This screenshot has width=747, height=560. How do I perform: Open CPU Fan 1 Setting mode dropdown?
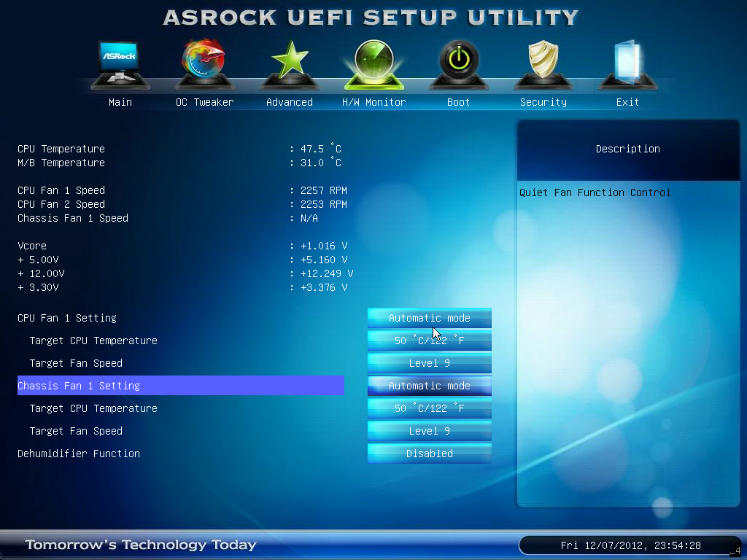tap(429, 318)
